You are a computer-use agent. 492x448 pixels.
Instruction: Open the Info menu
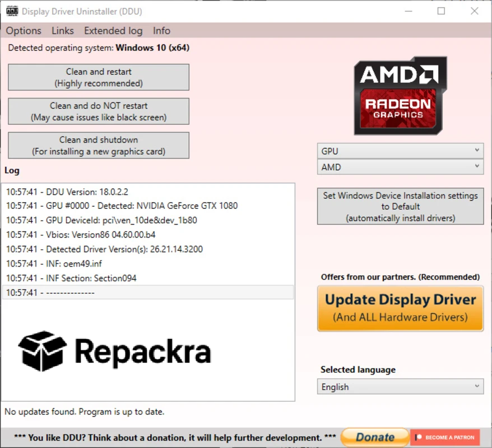click(x=161, y=31)
